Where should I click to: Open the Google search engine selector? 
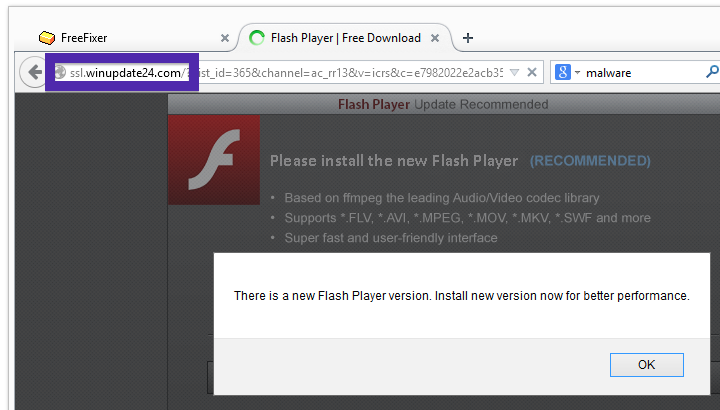click(x=567, y=73)
